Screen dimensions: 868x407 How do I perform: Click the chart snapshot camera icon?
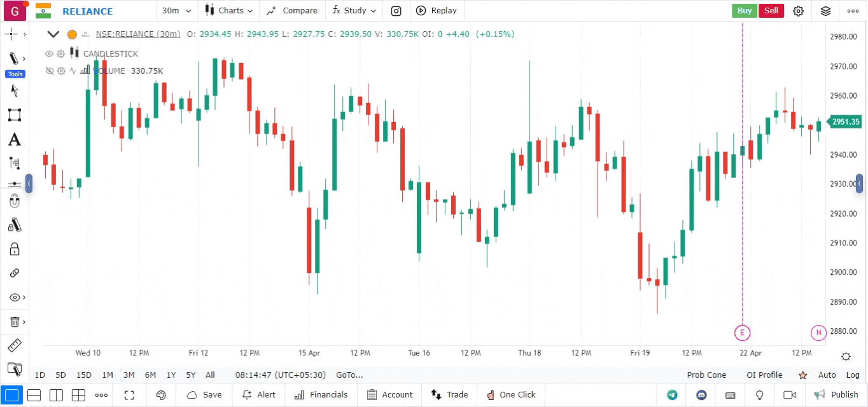pos(396,11)
